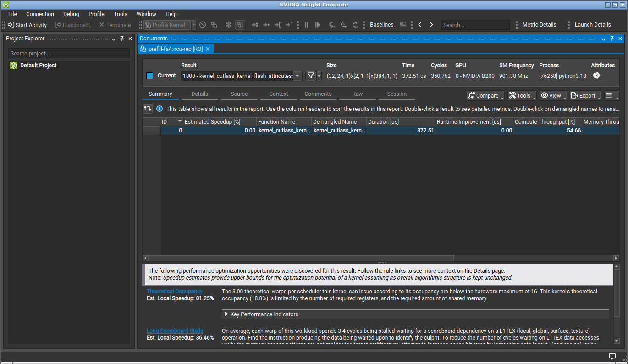Select the 54.66 compute throughput cell

[x=547, y=131]
